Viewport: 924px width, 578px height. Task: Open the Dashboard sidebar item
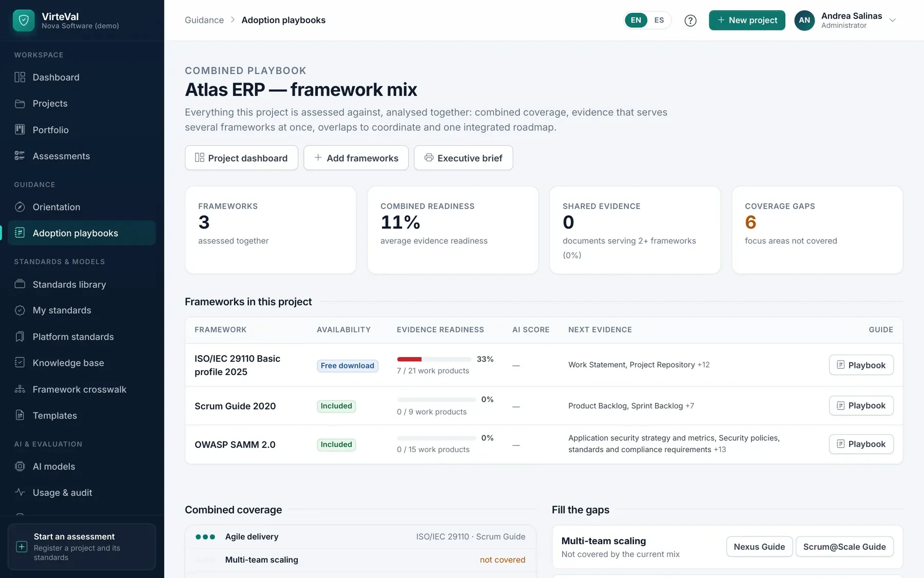pos(82,77)
